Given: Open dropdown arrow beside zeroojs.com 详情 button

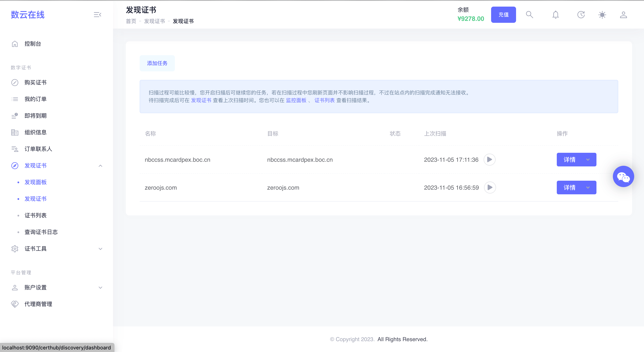Looking at the screenshot, I should (588, 187).
